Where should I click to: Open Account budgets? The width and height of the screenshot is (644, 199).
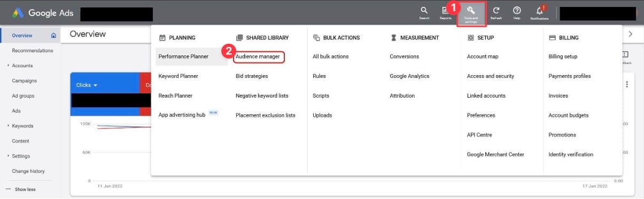click(569, 115)
